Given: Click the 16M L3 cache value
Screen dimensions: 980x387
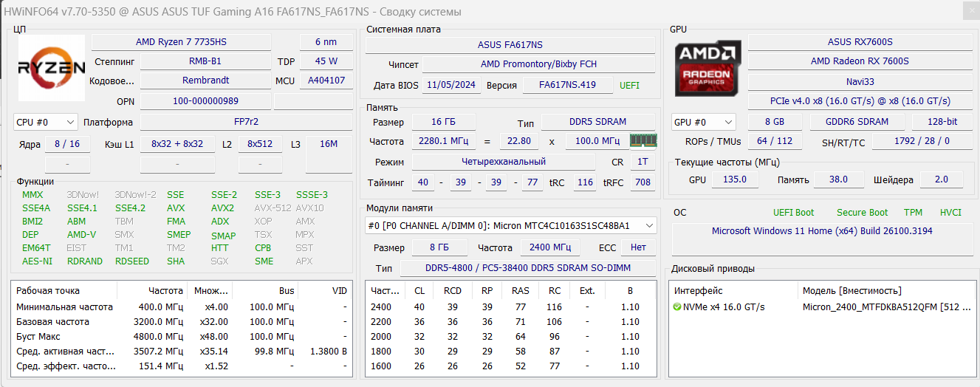Looking at the screenshot, I should (329, 144).
